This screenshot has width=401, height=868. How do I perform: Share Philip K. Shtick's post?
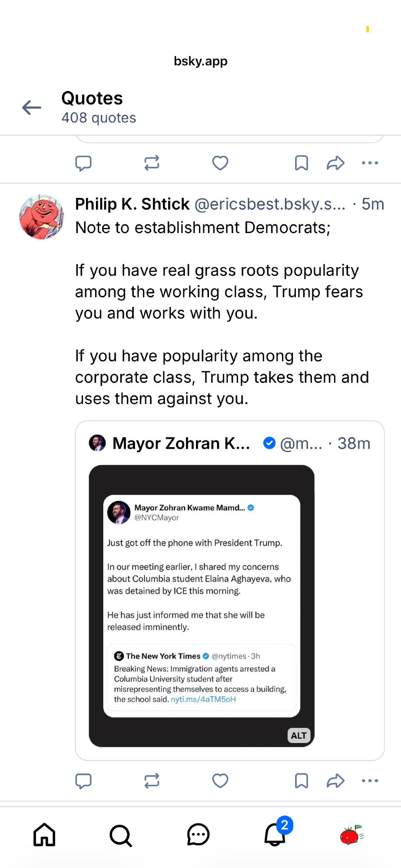click(x=335, y=781)
